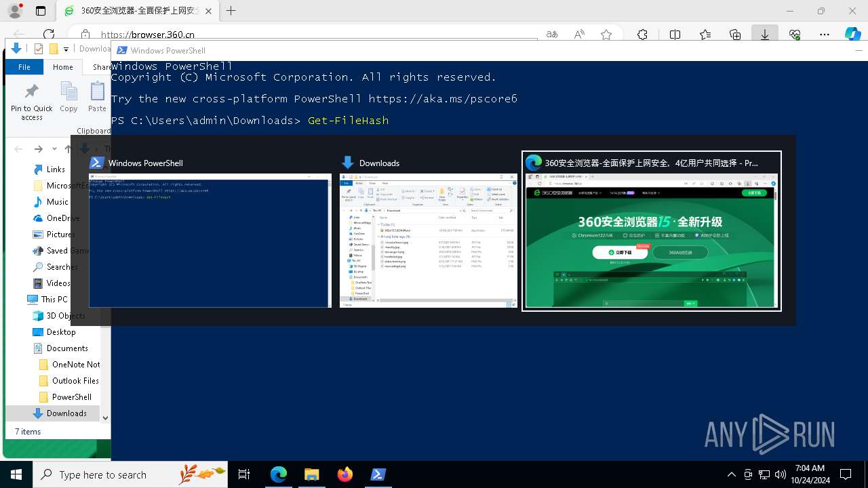Open Customize Quick Access Toolbar dropdown
The image size is (868, 488).
pyautogui.click(x=66, y=49)
